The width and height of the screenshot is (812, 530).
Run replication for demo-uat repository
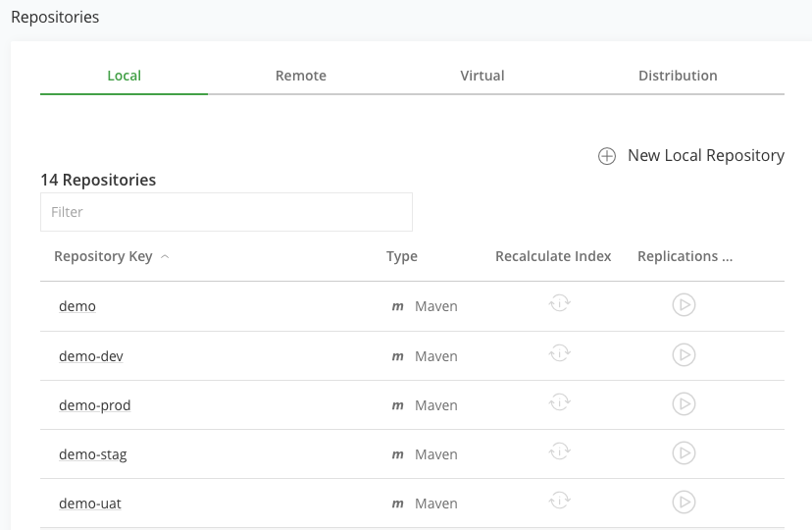(684, 502)
